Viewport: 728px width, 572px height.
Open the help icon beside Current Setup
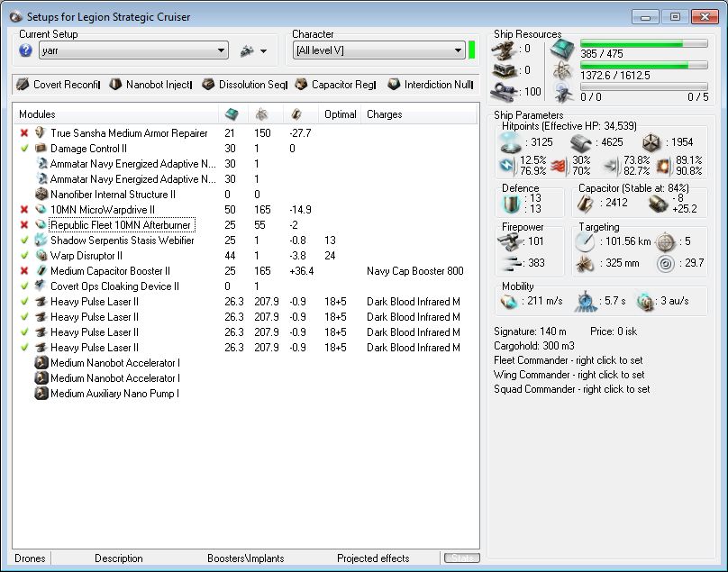25,51
